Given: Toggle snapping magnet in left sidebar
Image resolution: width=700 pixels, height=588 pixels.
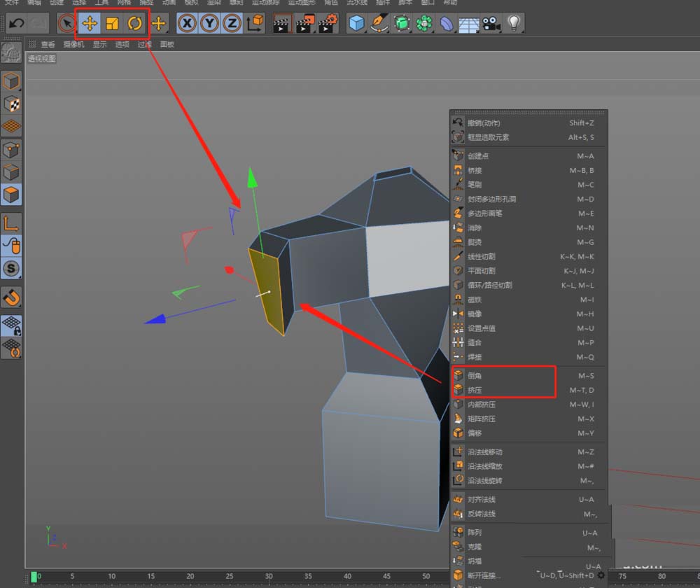Looking at the screenshot, I should click(x=11, y=297).
